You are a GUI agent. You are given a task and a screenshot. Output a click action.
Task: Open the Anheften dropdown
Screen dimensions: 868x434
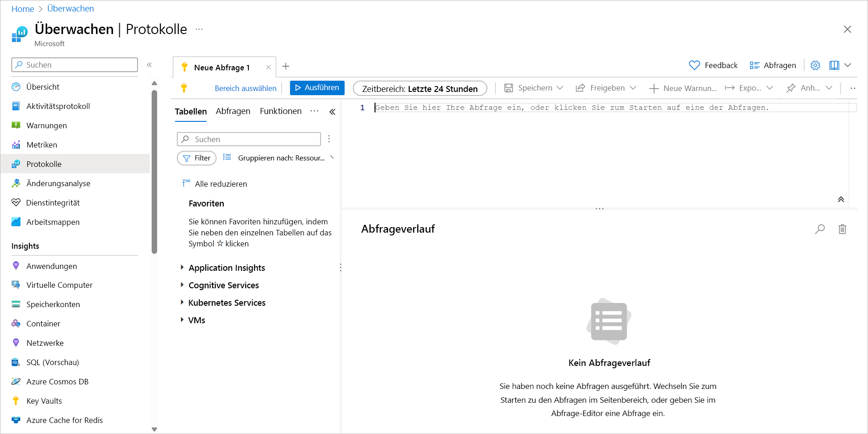pyautogui.click(x=809, y=88)
